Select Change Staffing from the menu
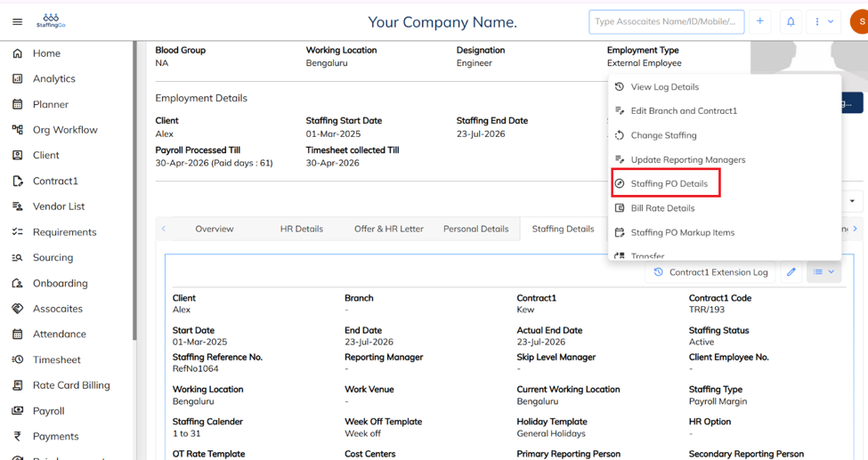 pos(664,135)
